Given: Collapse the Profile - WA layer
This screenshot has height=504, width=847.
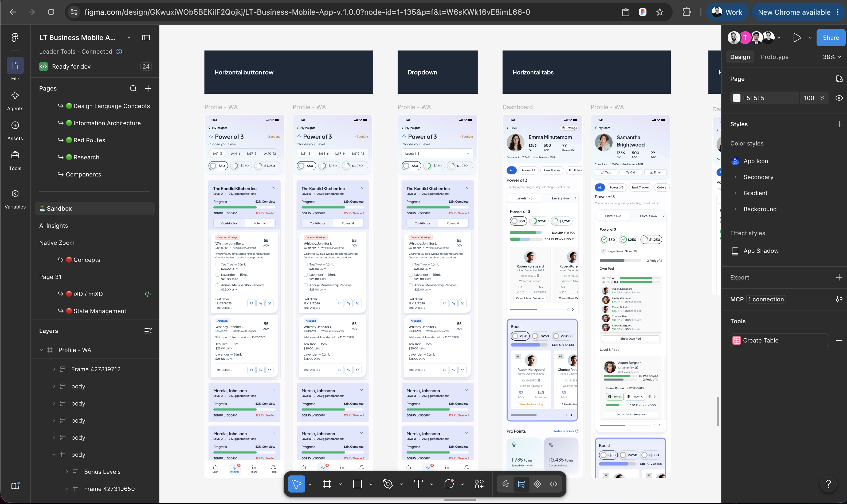Looking at the screenshot, I should click(41, 350).
